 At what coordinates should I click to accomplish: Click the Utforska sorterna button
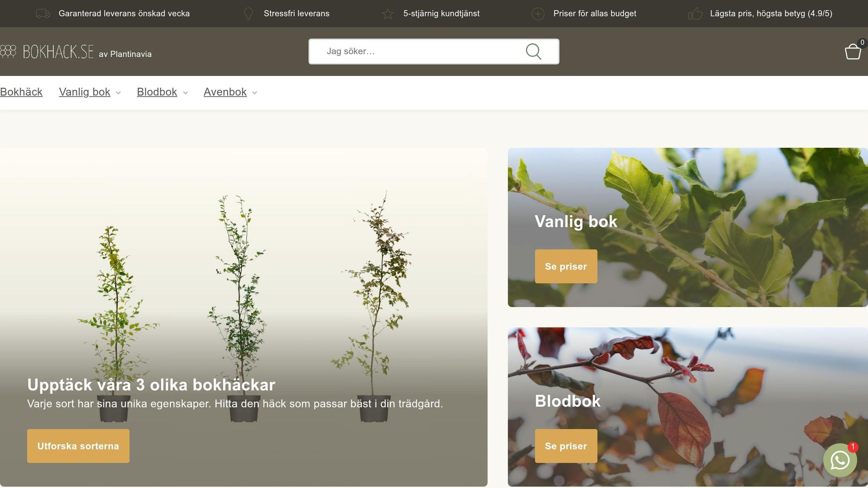pos(78,446)
